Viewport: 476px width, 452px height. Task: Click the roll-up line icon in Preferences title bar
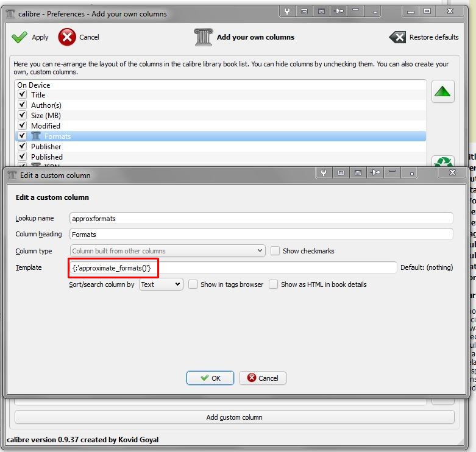(356, 10)
